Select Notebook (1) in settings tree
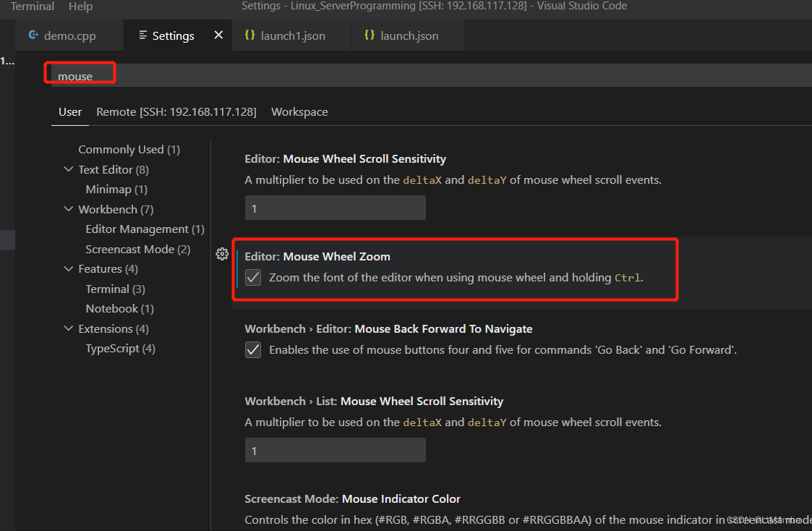The width and height of the screenshot is (812, 531). point(119,309)
